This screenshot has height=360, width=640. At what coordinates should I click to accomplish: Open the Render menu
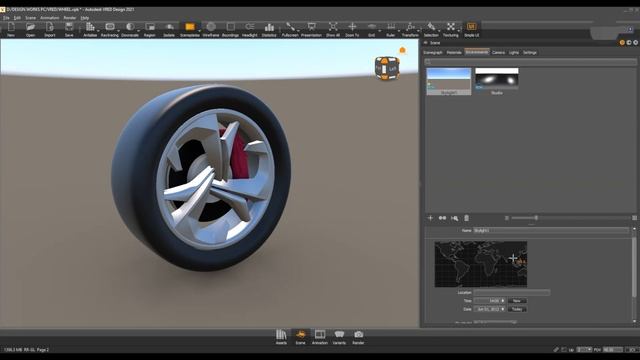click(70, 18)
